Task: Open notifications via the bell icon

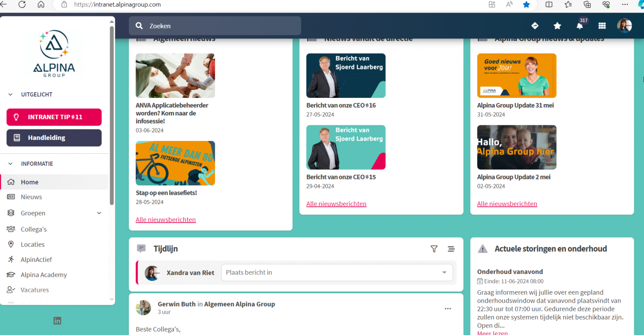Action: click(x=579, y=25)
